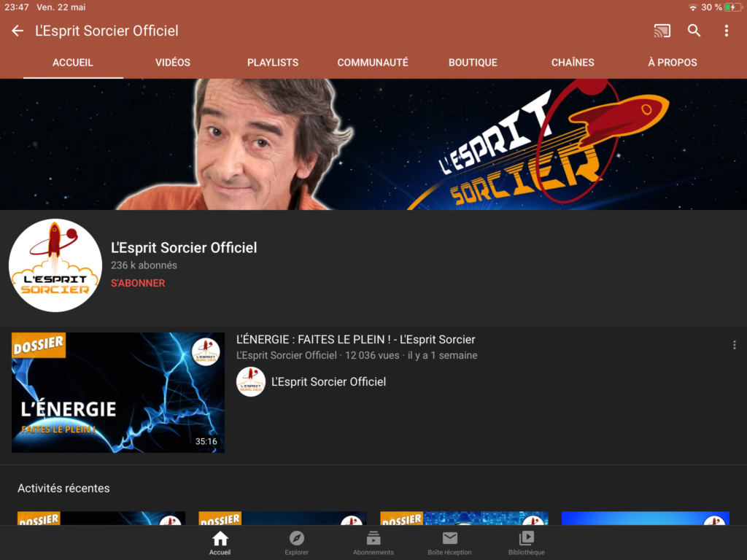Screen dimensions: 747x560
Task: Switch to the VIDÉOS tab
Action: pos(172,63)
